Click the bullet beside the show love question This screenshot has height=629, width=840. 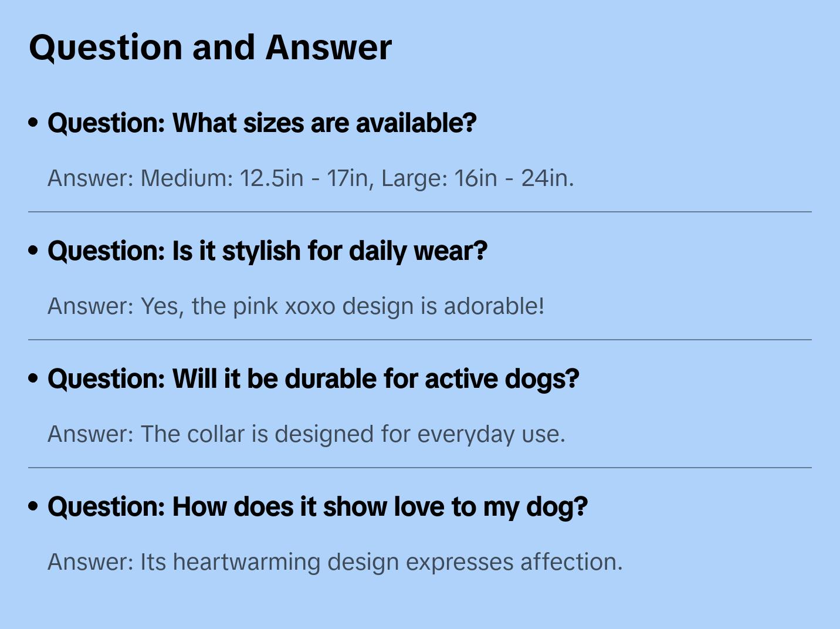pyautogui.click(x=33, y=506)
